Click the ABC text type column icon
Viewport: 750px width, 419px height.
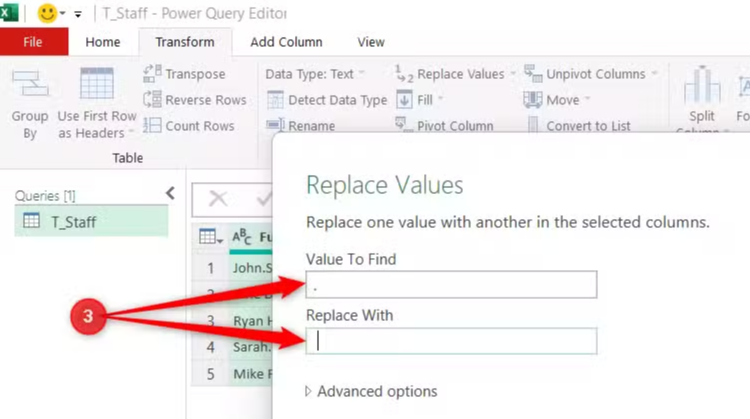pyautogui.click(x=242, y=237)
